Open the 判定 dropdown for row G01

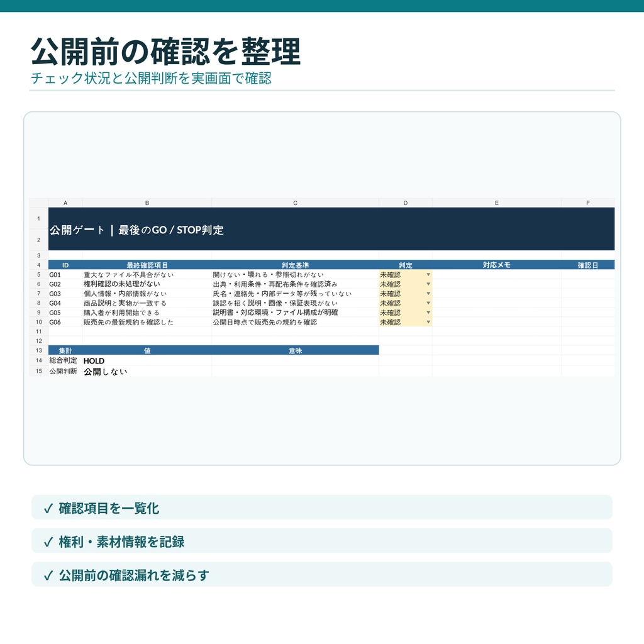click(428, 274)
